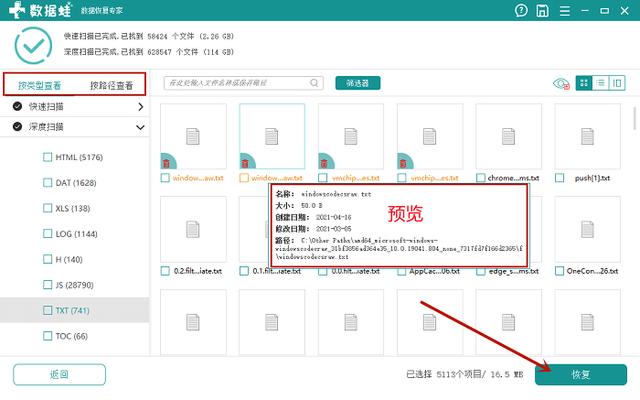640x400 pixels.
Task: Tick the chrome...ms.txt file checkbox
Action: [481, 178]
